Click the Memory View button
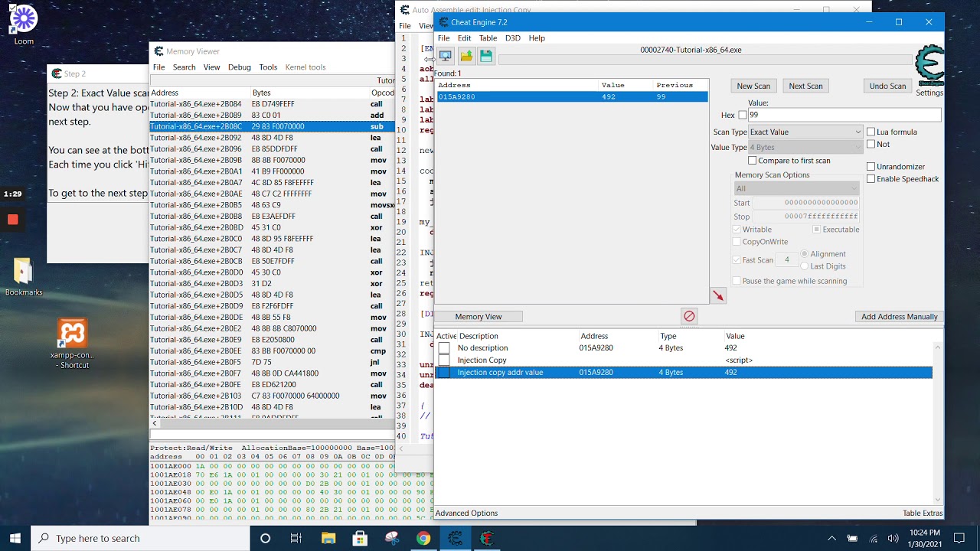This screenshot has width=980, height=551. click(479, 316)
